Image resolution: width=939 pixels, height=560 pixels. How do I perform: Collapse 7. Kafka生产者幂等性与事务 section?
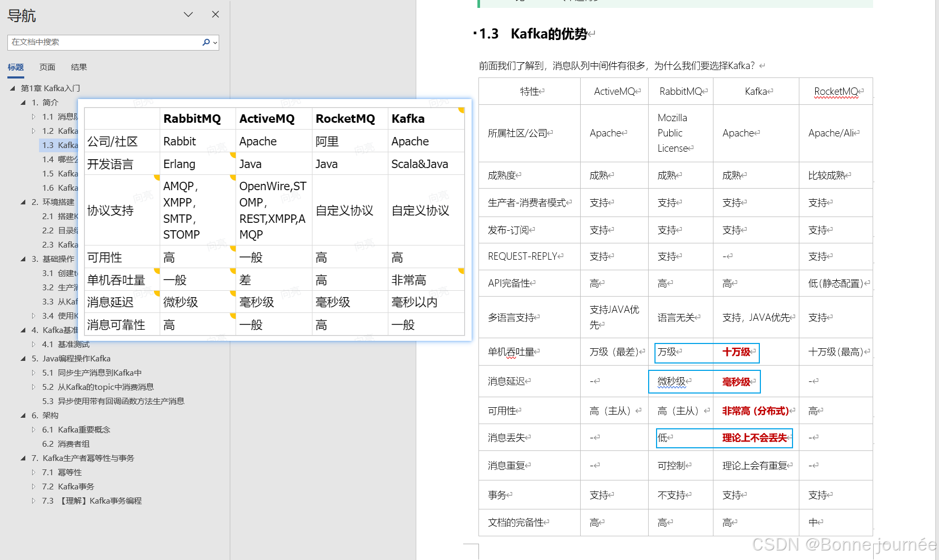[23, 458]
